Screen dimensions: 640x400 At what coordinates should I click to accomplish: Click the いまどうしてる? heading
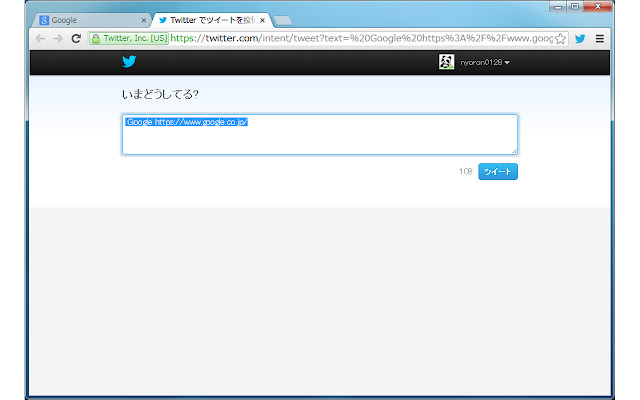(160, 94)
